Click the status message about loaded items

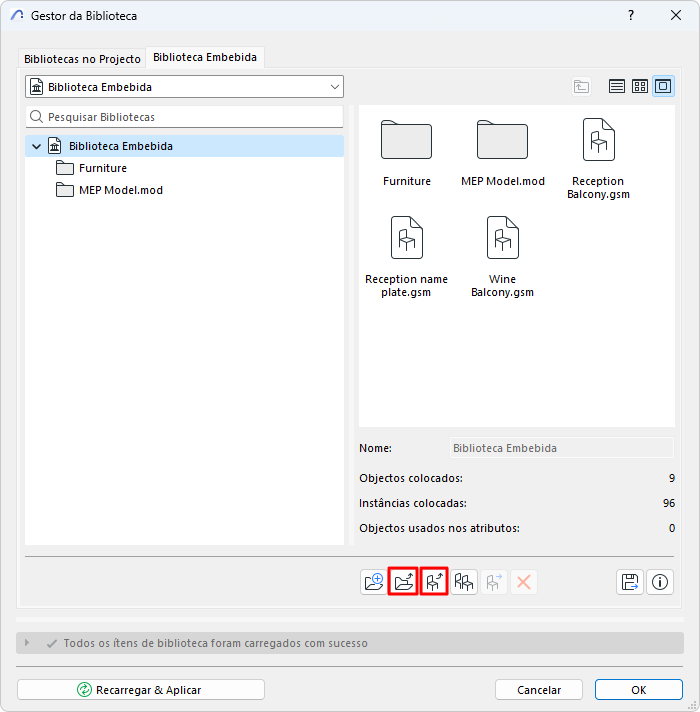(x=216, y=643)
